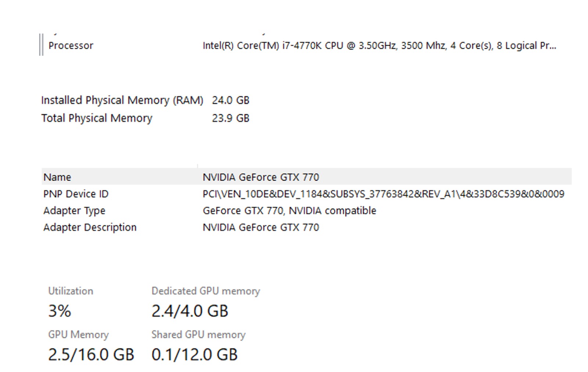Screen dimensions: 588x372
Task: Select the PNP Device ID label
Action: tap(76, 194)
